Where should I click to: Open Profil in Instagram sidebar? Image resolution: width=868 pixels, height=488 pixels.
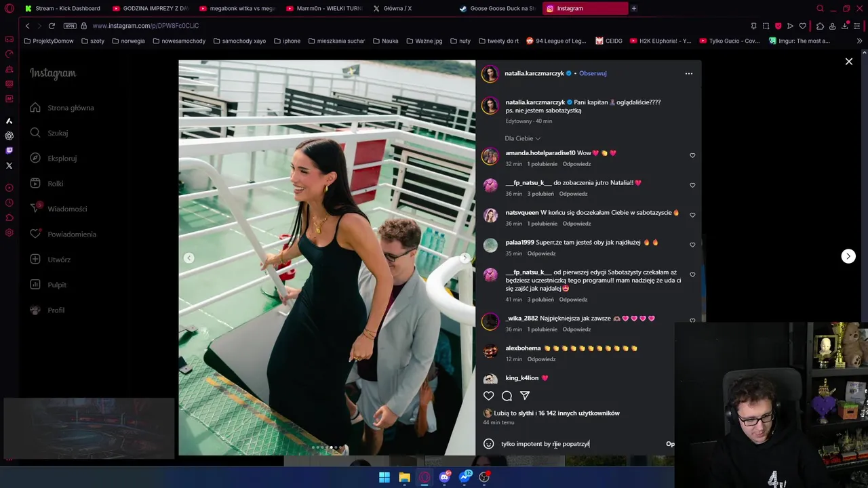click(x=47, y=310)
